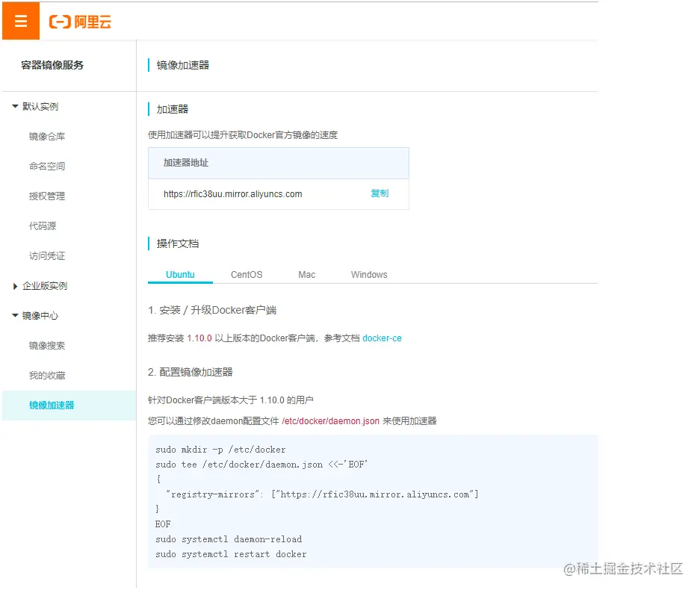Viewport: 700px width, 593px height.
Task: Click the heading 1. 安装 / 升级Docker客户端
Action: click(212, 310)
